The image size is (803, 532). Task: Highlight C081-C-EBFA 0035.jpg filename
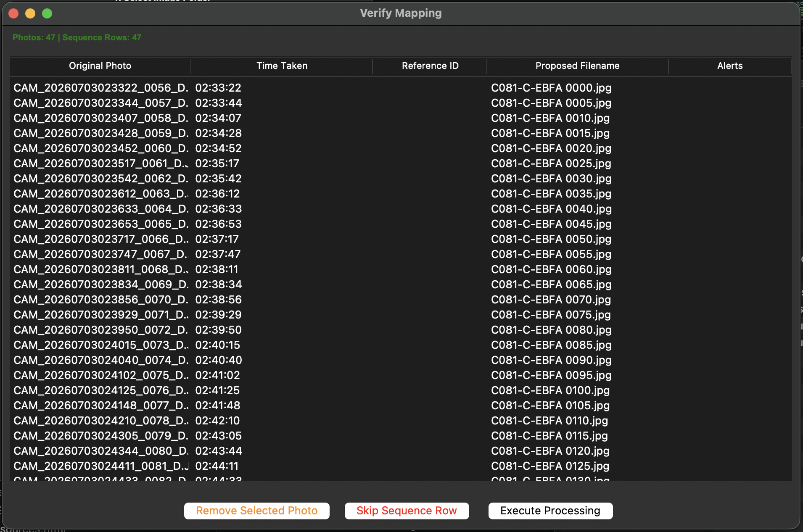click(551, 194)
